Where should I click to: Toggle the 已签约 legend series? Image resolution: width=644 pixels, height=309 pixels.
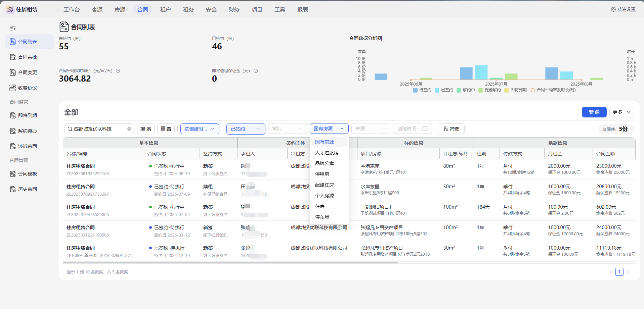click(444, 90)
